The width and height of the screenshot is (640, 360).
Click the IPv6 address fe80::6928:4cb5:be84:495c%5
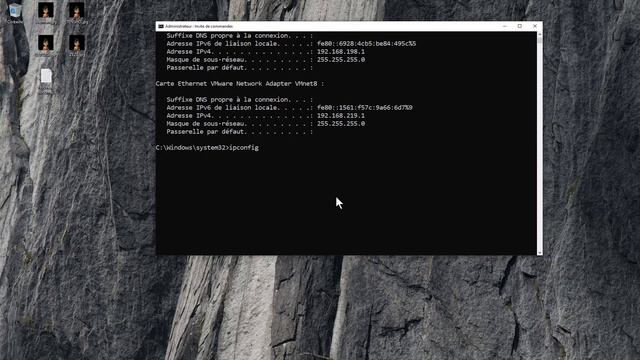click(367, 44)
